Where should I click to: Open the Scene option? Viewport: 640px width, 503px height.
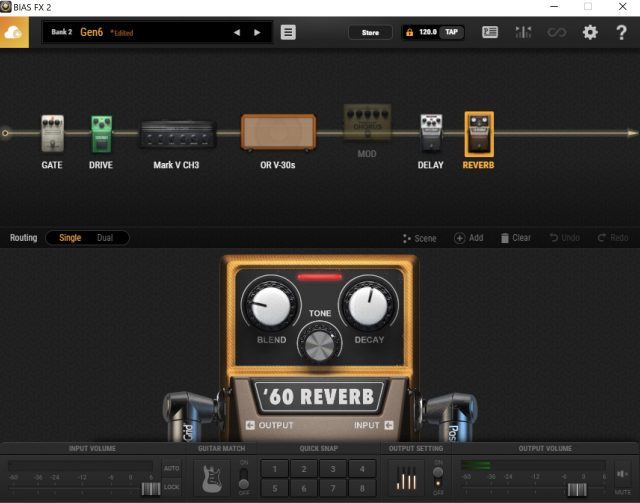[x=420, y=238]
